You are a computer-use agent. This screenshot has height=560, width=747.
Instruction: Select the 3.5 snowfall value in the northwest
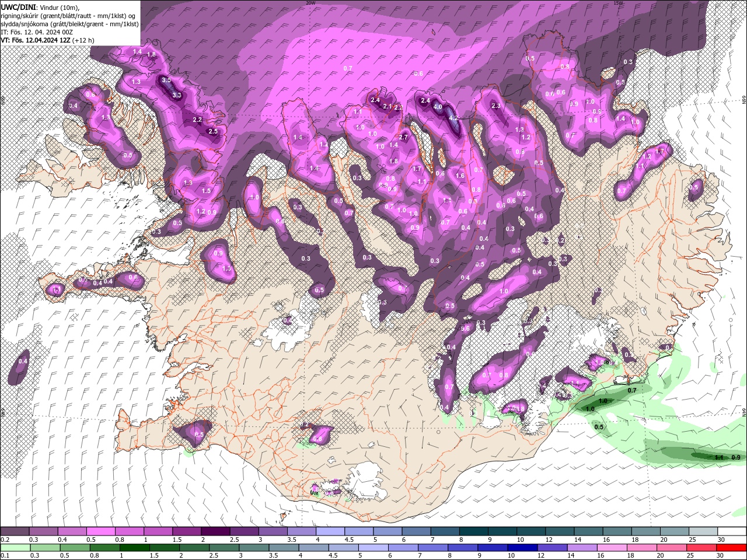click(x=166, y=80)
